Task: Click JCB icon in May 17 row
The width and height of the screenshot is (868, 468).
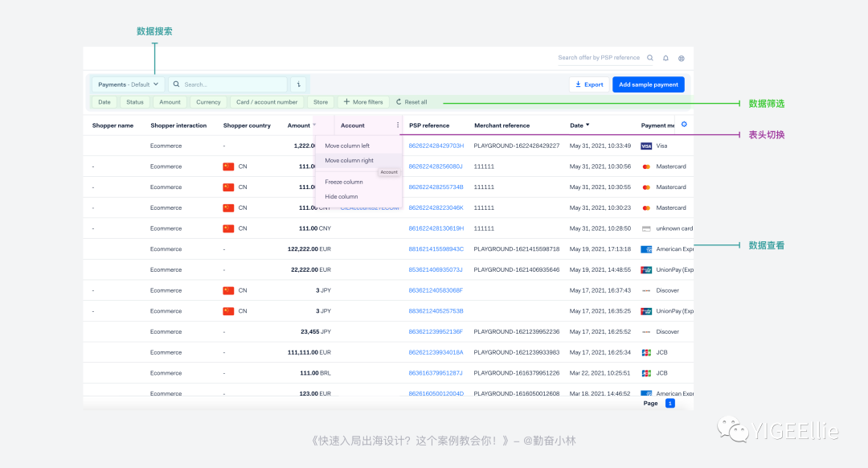Action: 646,352
